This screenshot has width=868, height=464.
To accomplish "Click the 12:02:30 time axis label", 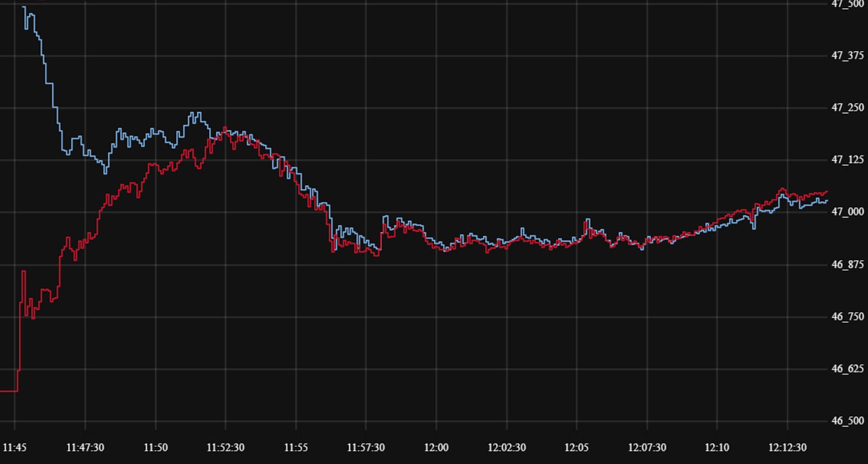I will click(507, 447).
